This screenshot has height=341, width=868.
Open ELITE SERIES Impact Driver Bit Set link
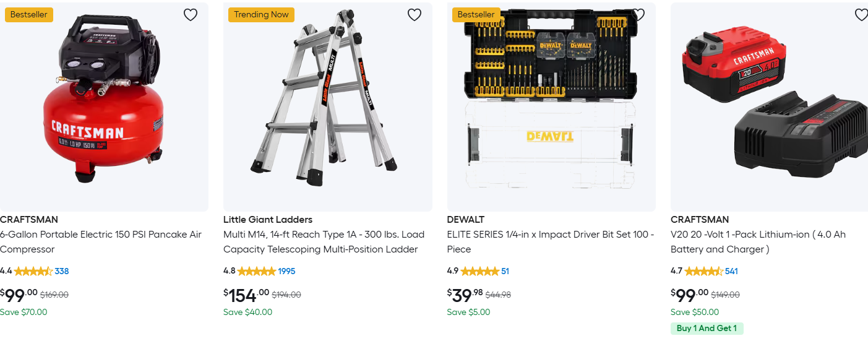(550, 242)
